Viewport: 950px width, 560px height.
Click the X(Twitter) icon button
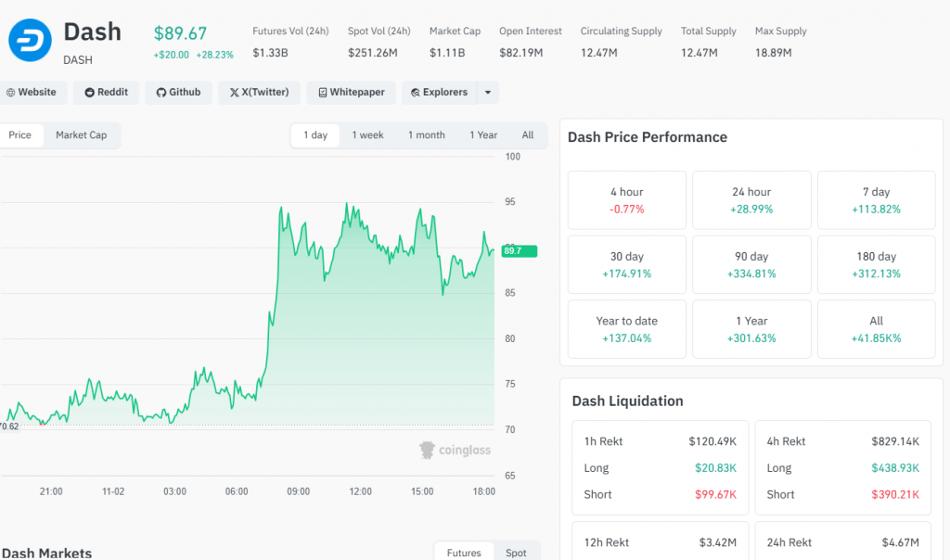[x=234, y=93]
